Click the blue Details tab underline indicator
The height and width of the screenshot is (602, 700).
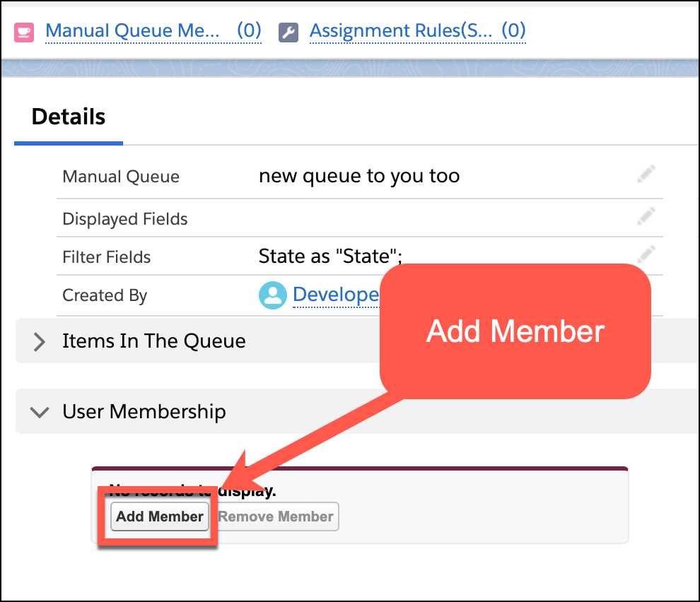click(x=68, y=143)
